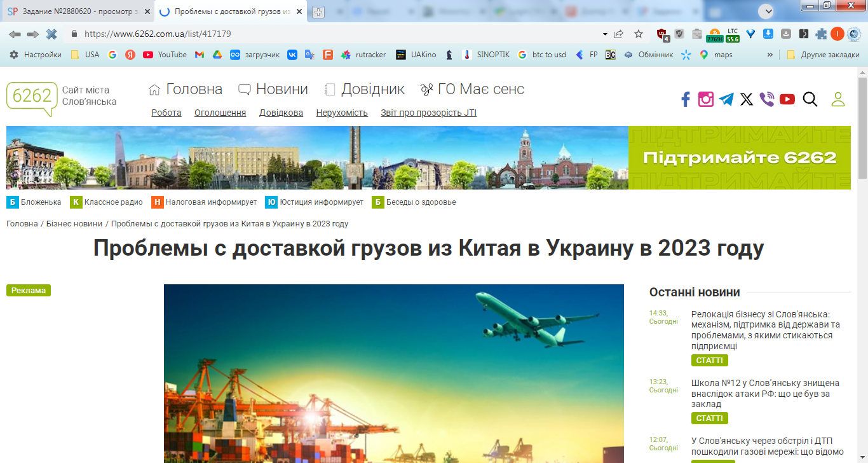Stop page loading with X button

[x=51, y=34]
